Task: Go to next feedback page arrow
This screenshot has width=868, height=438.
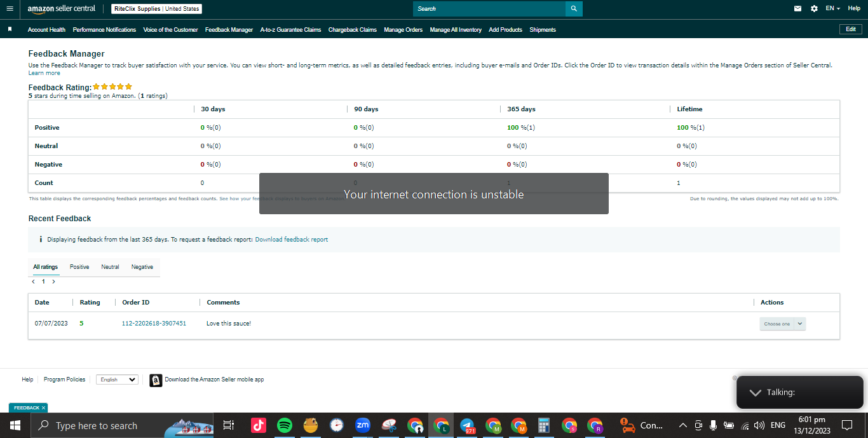Action: 53,281
